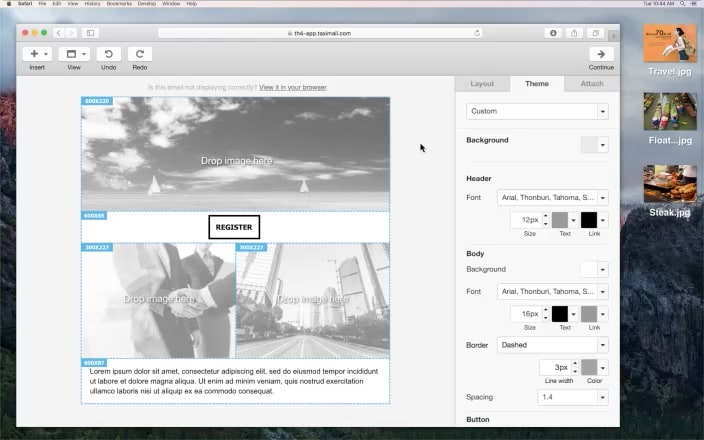Expand the Custom theme dropdown
This screenshot has height=440, width=704.
pos(537,111)
